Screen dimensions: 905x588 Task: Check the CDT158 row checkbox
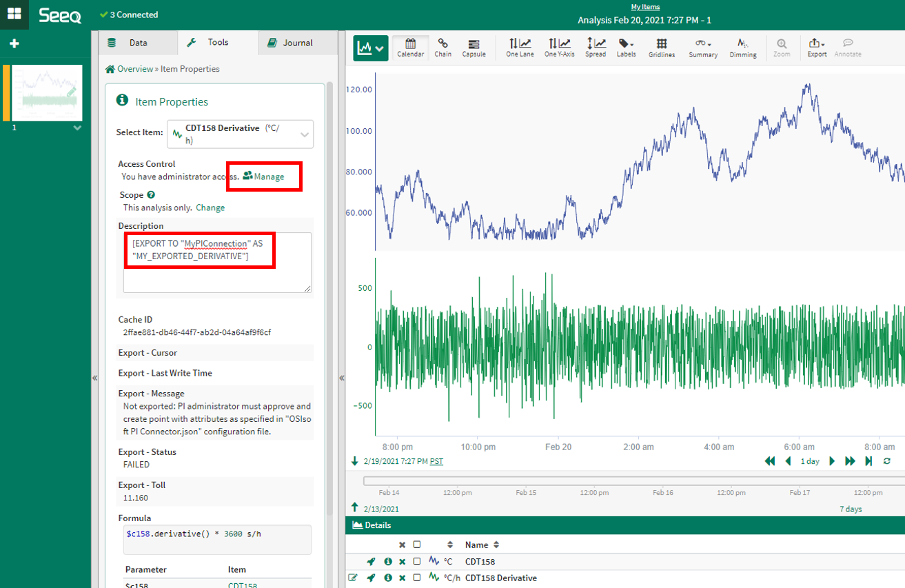416,561
